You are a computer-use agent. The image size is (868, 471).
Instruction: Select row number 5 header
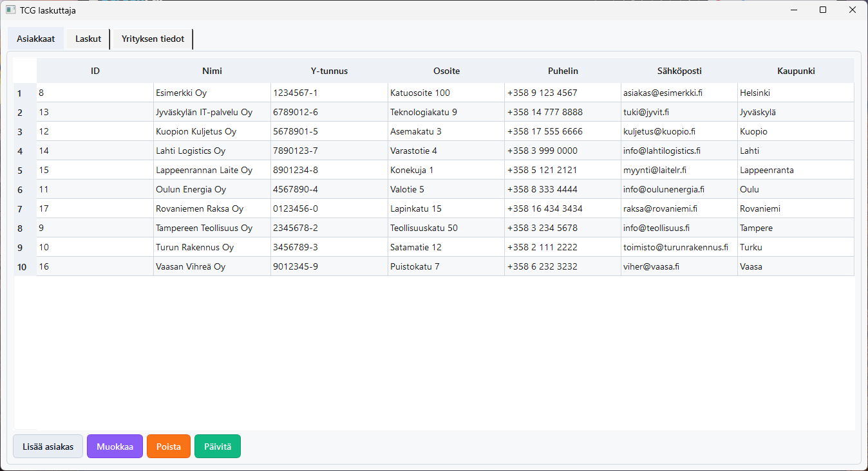point(20,171)
